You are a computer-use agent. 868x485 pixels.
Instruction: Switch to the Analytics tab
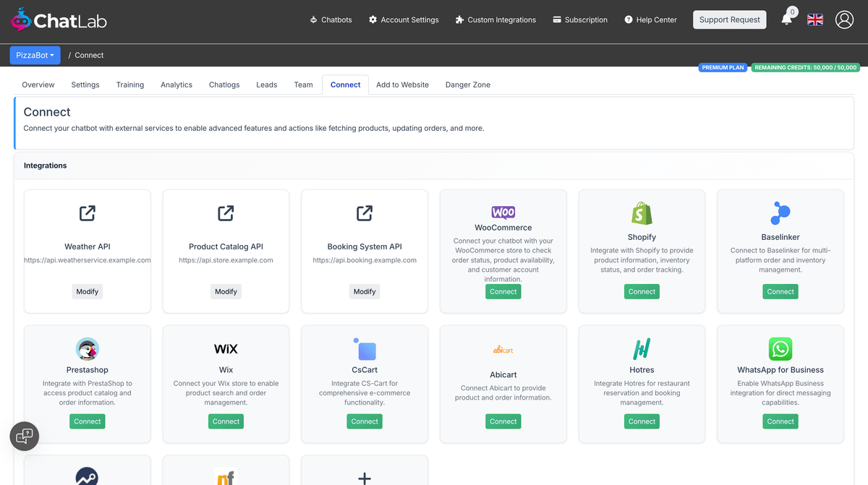point(176,85)
